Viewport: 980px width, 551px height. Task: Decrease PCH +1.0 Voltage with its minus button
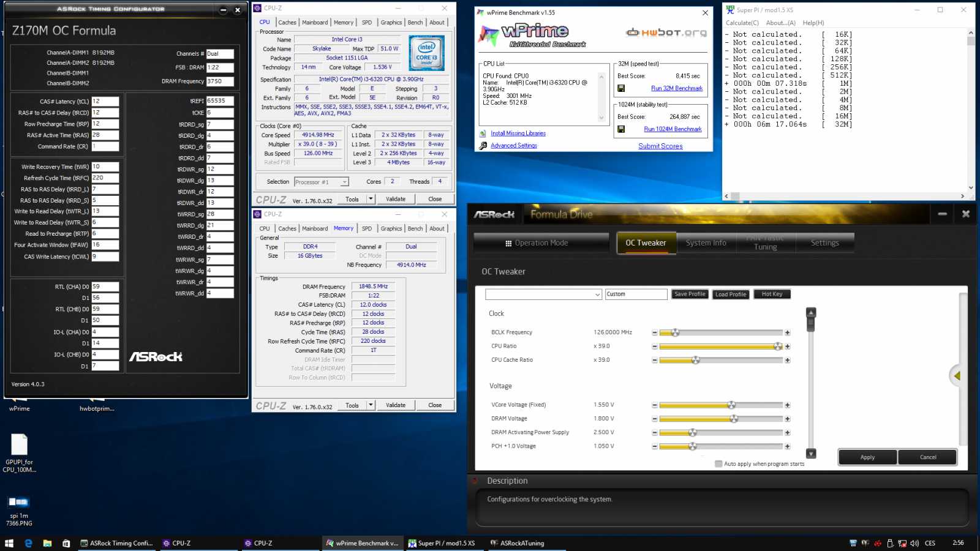(x=655, y=446)
